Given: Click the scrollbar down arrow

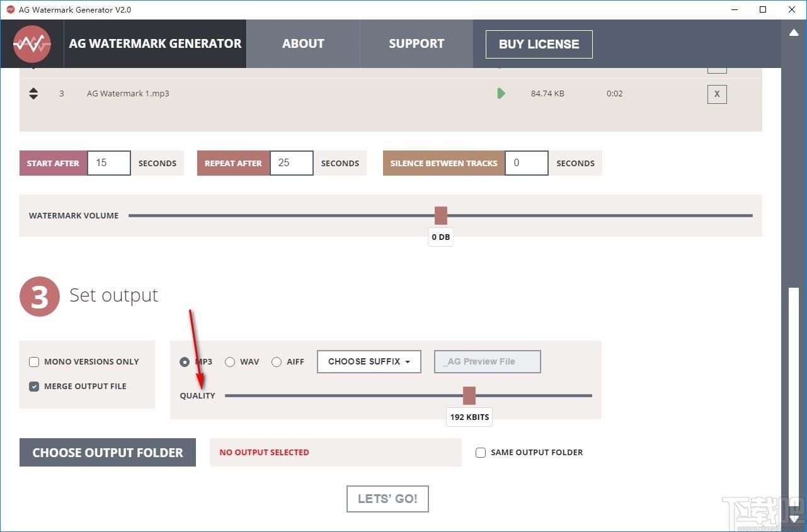Looking at the screenshot, I should [794, 519].
